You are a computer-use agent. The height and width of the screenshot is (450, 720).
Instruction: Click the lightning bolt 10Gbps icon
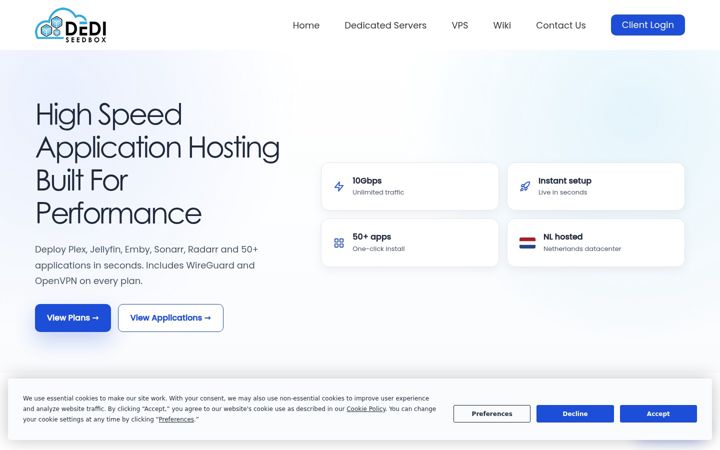click(339, 186)
